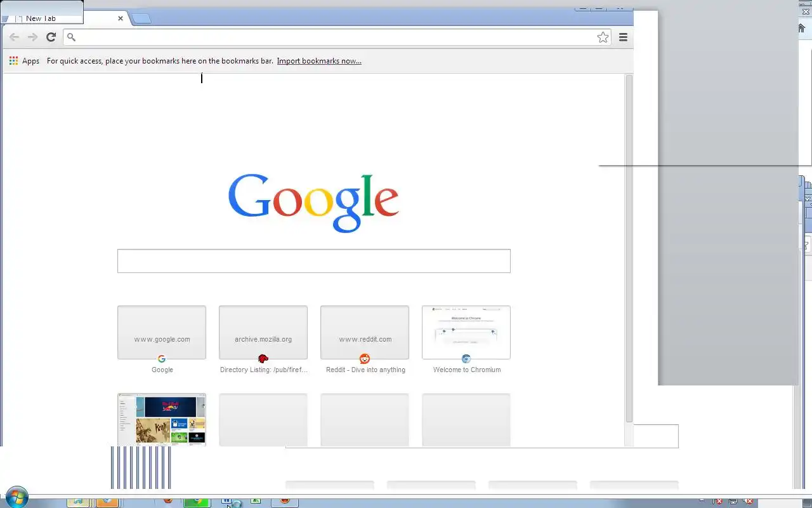Open the archive.mozilla.org thumbnail tile
812x508 pixels.
coord(263,332)
